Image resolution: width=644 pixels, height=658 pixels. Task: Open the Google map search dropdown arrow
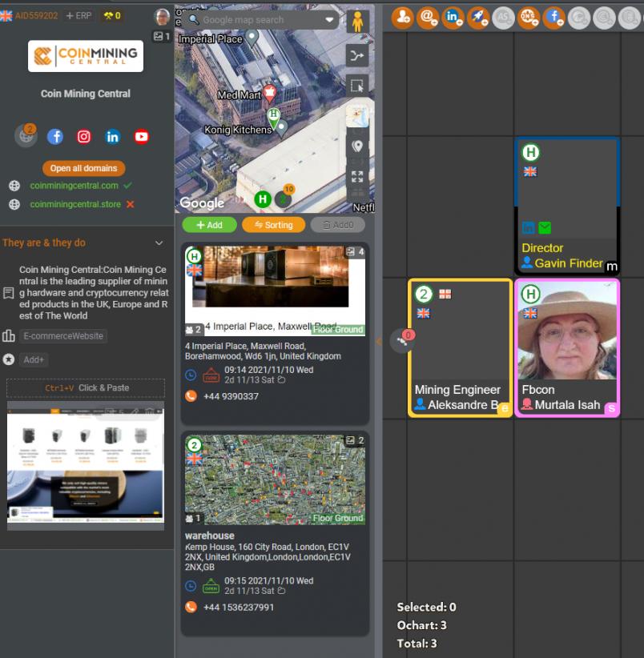(329, 20)
